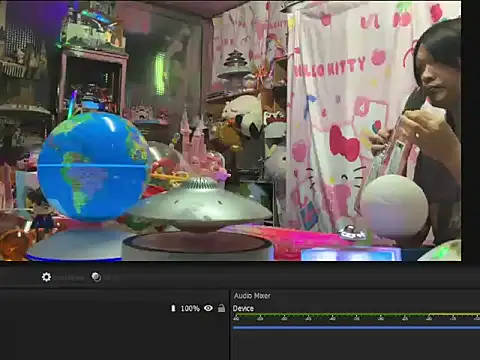Select the Device audio channel label
The width and height of the screenshot is (480, 360).
click(243, 308)
